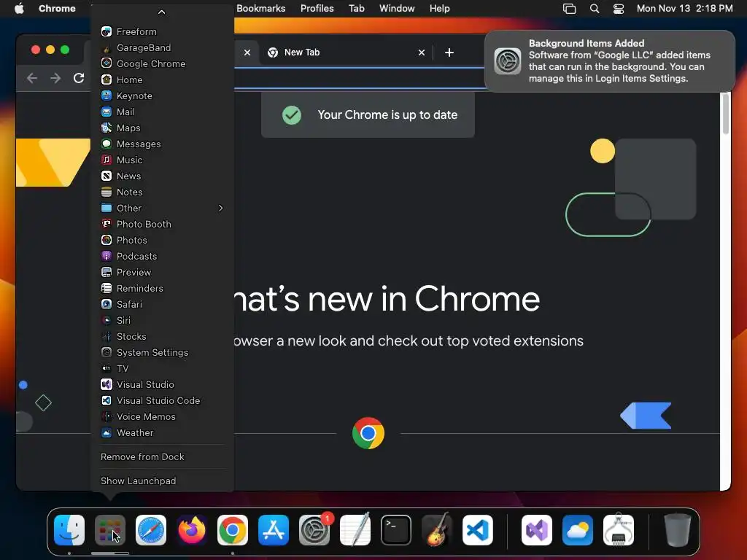The height and width of the screenshot is (560, 747).
Task: Select Google Chrome in the list
Action: 162,64
